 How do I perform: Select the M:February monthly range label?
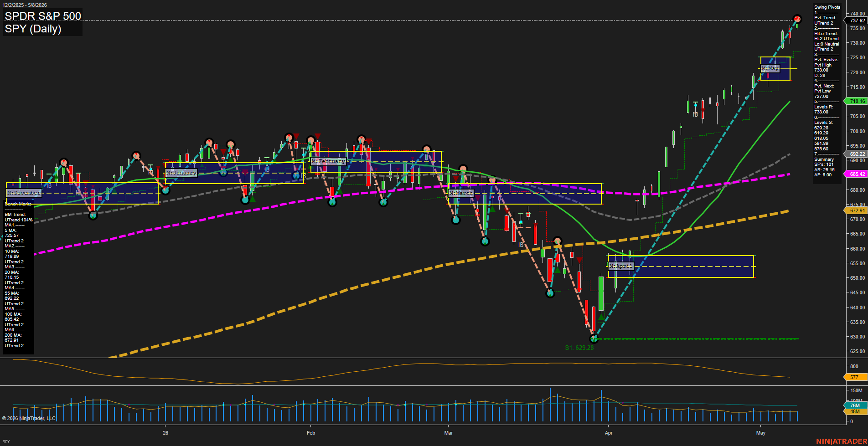(329, 161)
